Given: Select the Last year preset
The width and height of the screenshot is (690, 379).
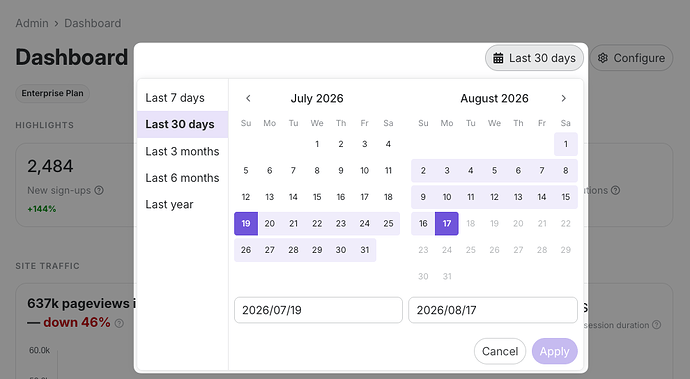Looking at the screenshot, I should click(183, 204).
